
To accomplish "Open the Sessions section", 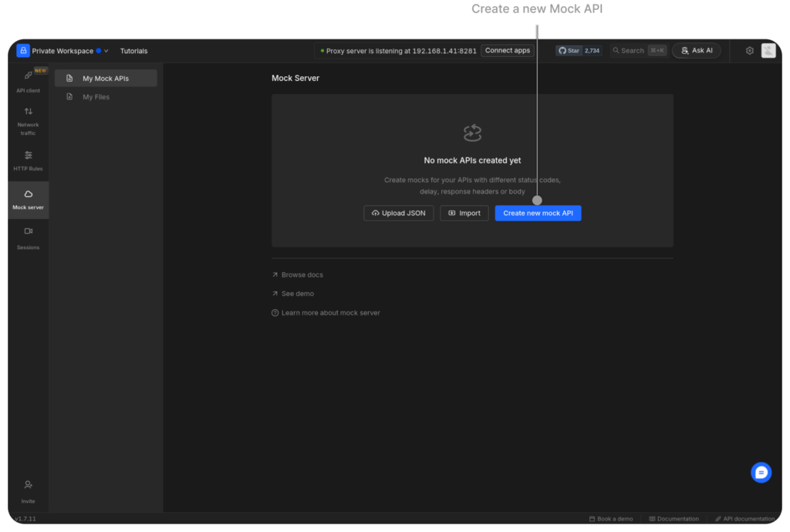I will (29, 238).
